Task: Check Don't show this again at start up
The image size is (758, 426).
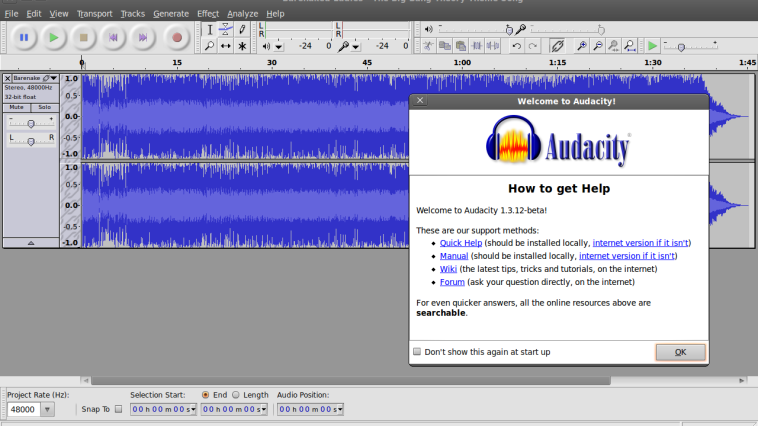Action: (x=417, y=352)
